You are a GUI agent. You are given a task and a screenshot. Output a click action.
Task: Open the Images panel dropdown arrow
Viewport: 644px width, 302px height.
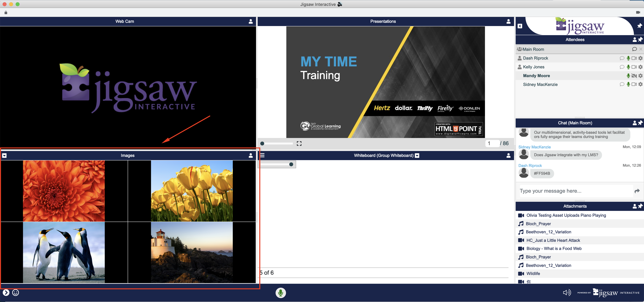(4, 156)
